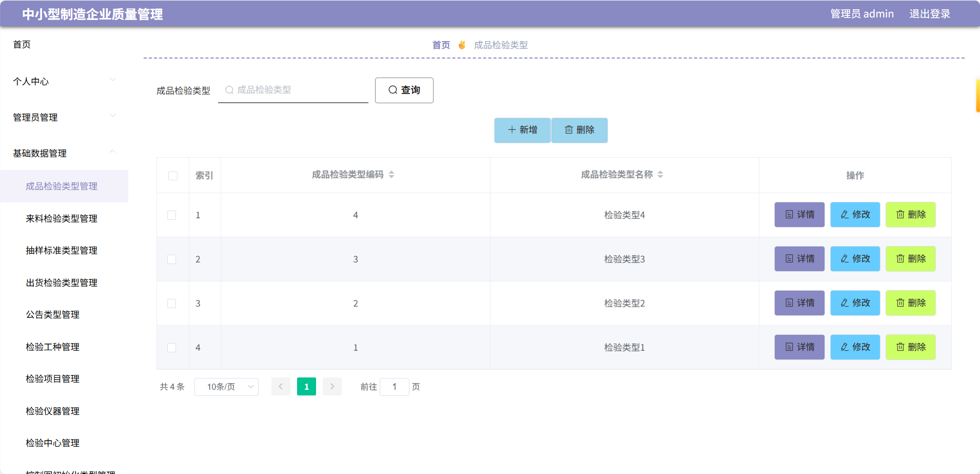The image size is (980, 474).
Task: Check the checkbox for the 检验类型1 row
Action: 172,348
